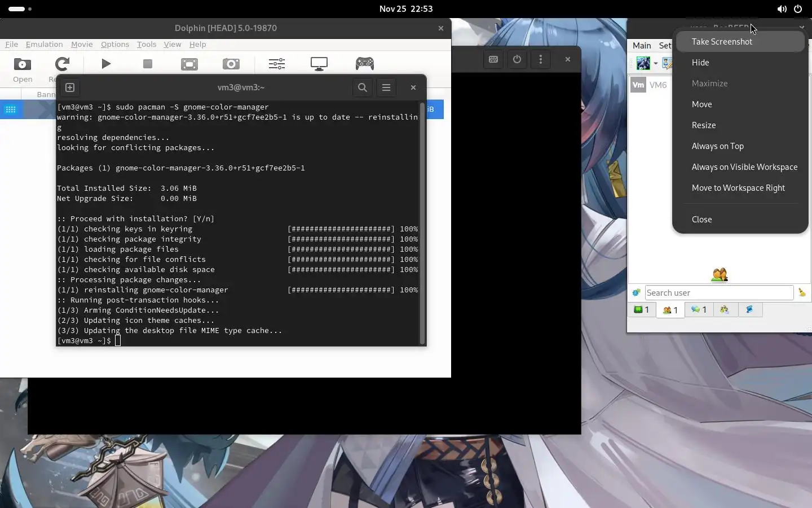812x508 pixels.
Task: Click the Search user field
Action: [719, 293]
